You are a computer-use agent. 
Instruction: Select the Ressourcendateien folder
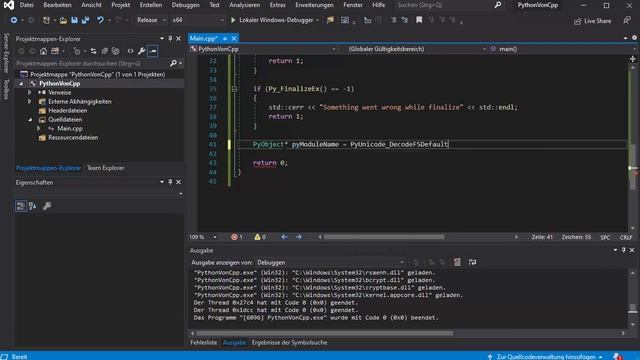[x=73, y=138]
